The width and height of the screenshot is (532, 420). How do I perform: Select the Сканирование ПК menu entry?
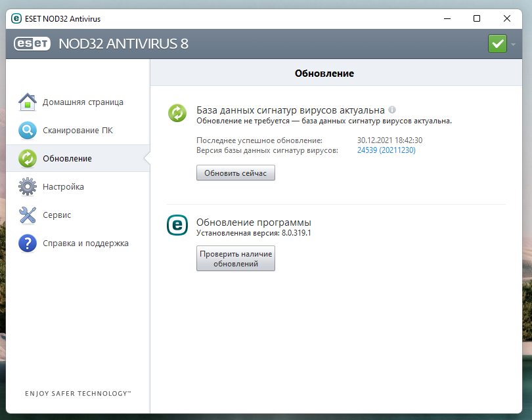[x=78, y=131]
